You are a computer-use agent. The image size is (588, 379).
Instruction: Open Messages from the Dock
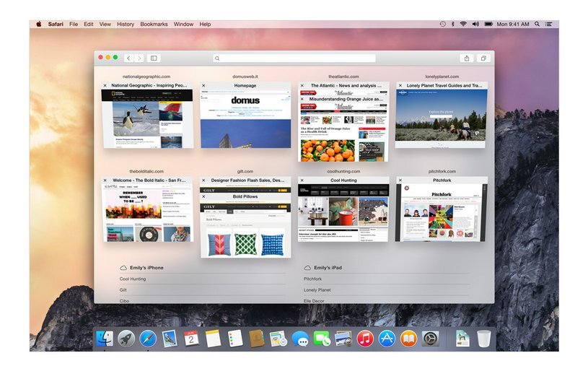(300, 339)
